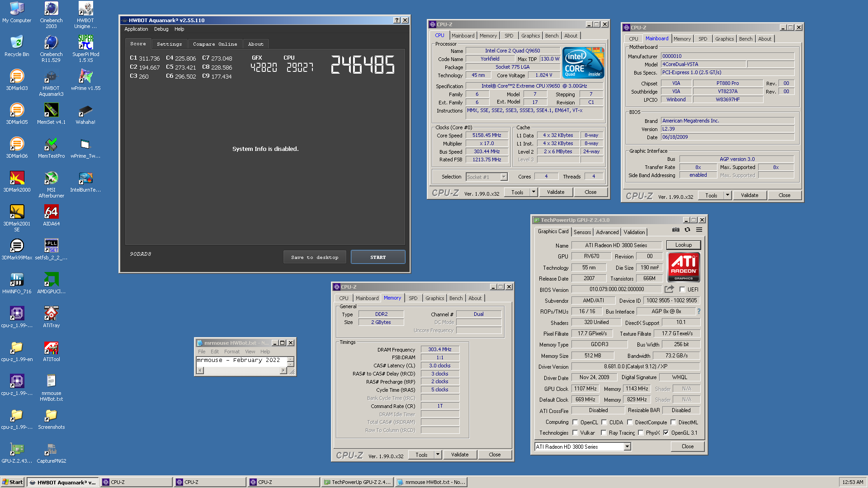The height and width of the screenshot is (488, 868).
Task: Switch to TechPowerUp GPU-Z taskbar button
Action: (x=358, y=482)
